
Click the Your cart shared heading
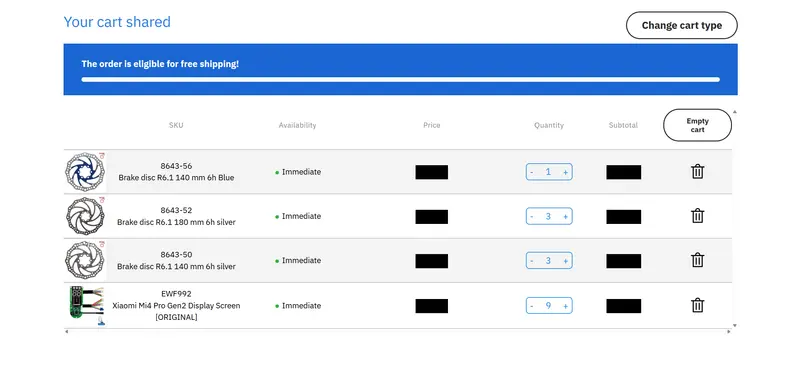point(117,22)
